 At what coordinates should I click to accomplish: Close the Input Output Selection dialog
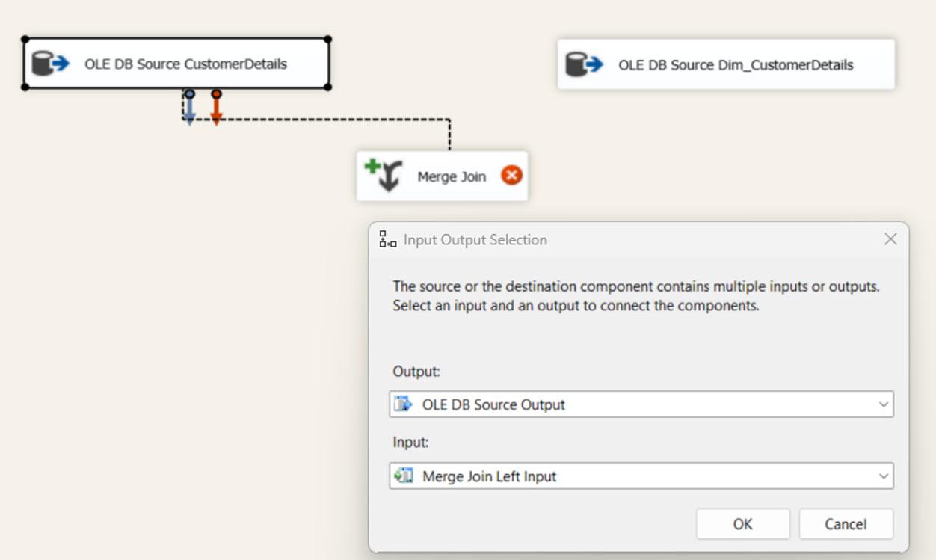pos(890,239)
